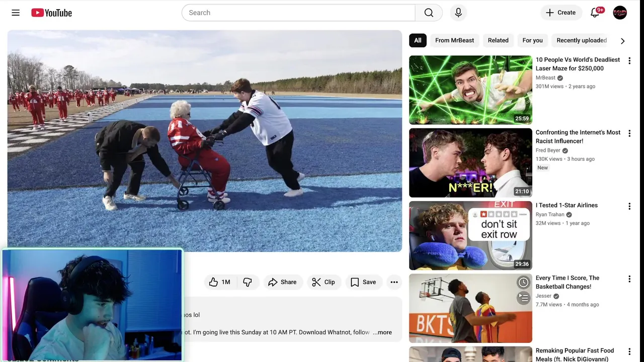This screenshot has width=644, height=362.
Task: Open the Laser Maze video thumbnail
Action: (x=470, y=90)
